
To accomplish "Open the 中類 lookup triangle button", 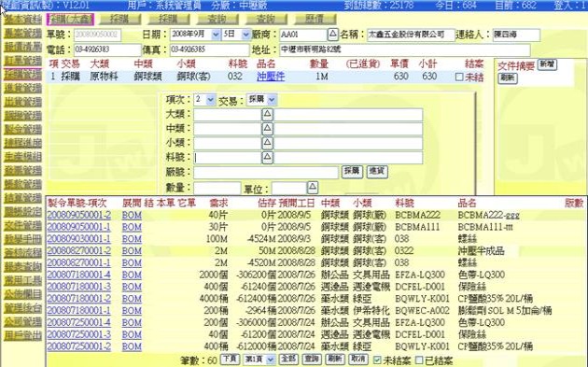I will click(267, 129).
